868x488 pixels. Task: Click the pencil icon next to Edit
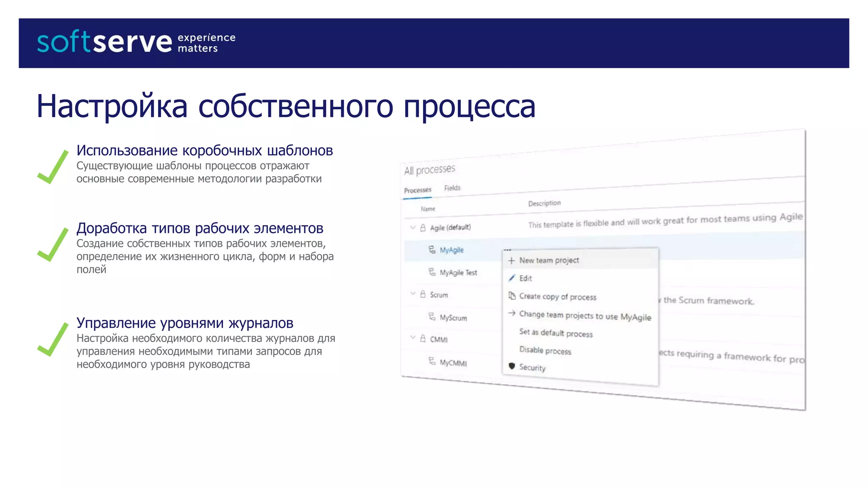point(512,278)
